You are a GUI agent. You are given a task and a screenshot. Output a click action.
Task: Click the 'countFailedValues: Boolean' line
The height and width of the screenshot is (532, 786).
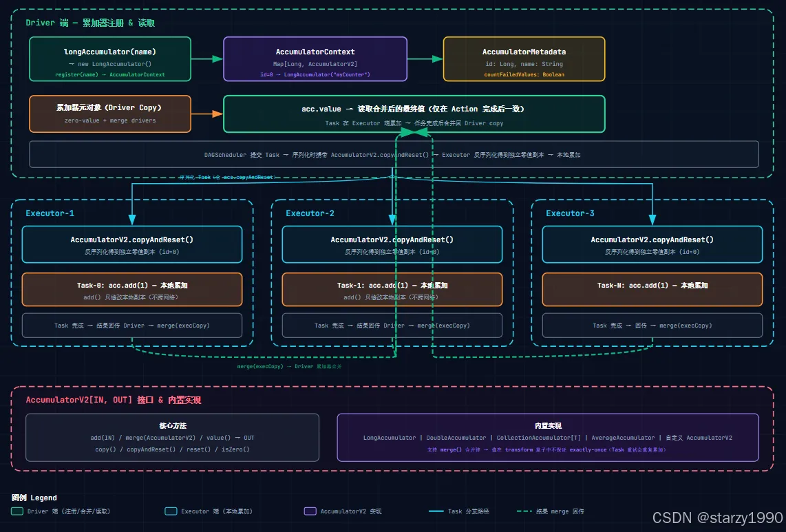click(x=524, y=75)
